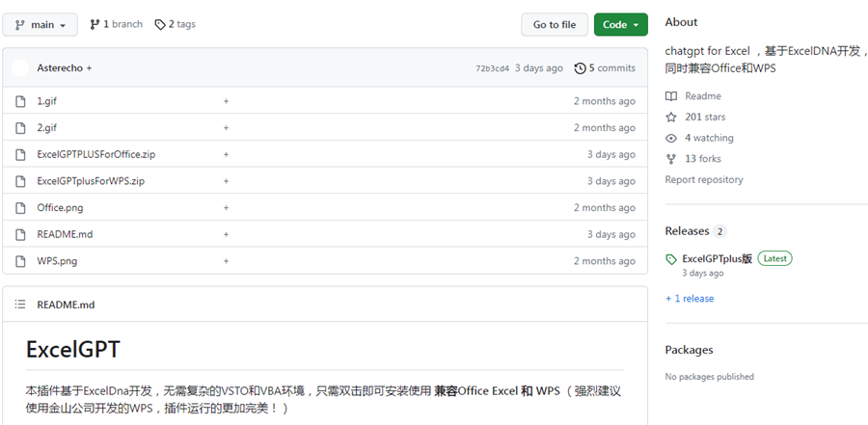
Task: Click the fork icon beside 13 forks
Action: point(671,159)
